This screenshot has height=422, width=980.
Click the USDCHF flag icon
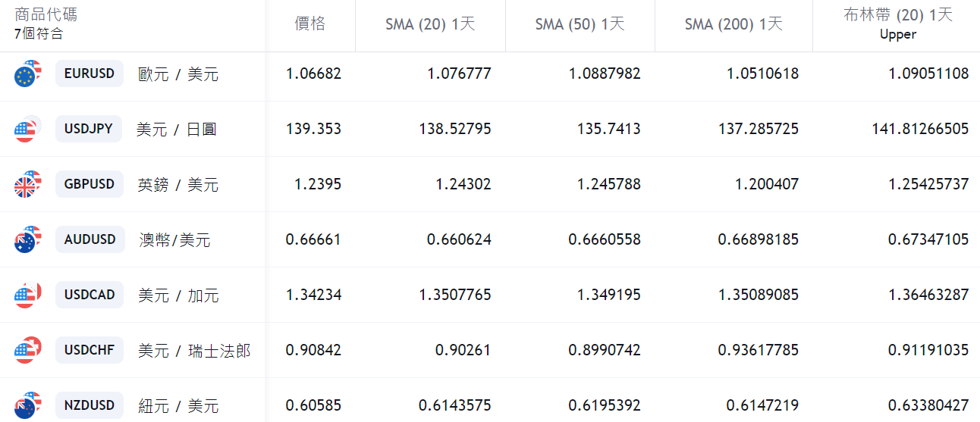point(27,350)
